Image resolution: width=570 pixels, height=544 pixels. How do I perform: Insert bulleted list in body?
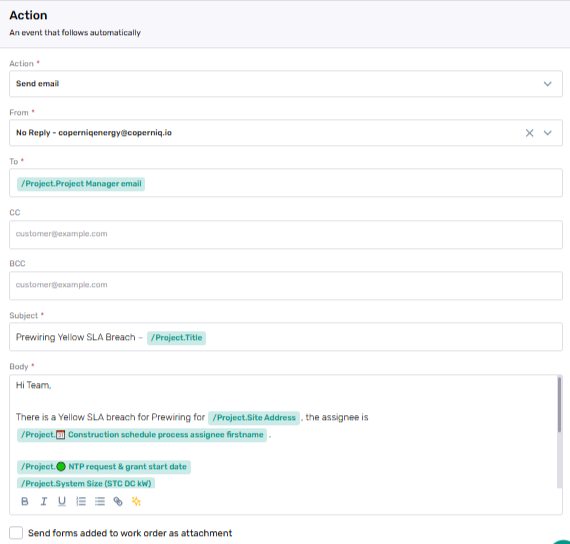click(x=100, y=501)
